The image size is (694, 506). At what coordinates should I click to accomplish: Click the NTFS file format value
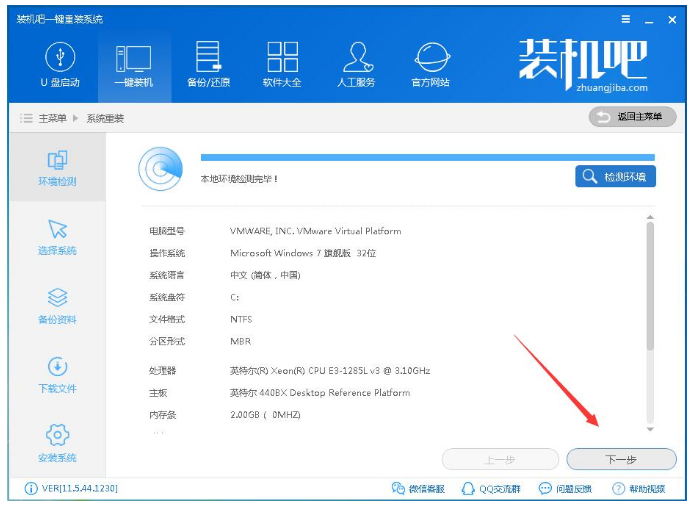pos(241,319)
